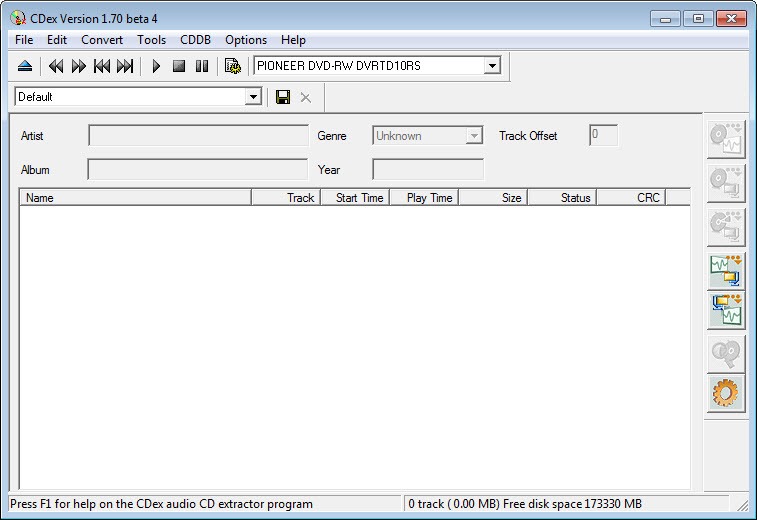Click Extract partial CD track icon

[726, 227]
